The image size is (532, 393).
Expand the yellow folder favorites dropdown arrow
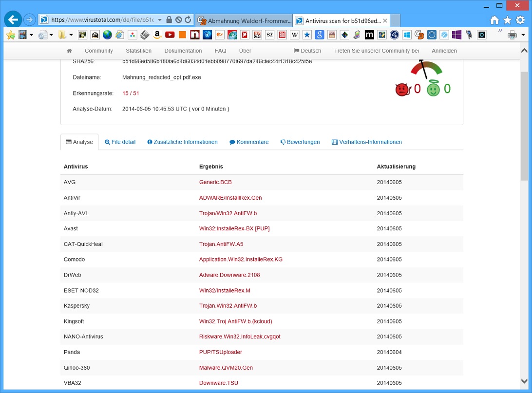pyautogui.click(x=71, y=35)
